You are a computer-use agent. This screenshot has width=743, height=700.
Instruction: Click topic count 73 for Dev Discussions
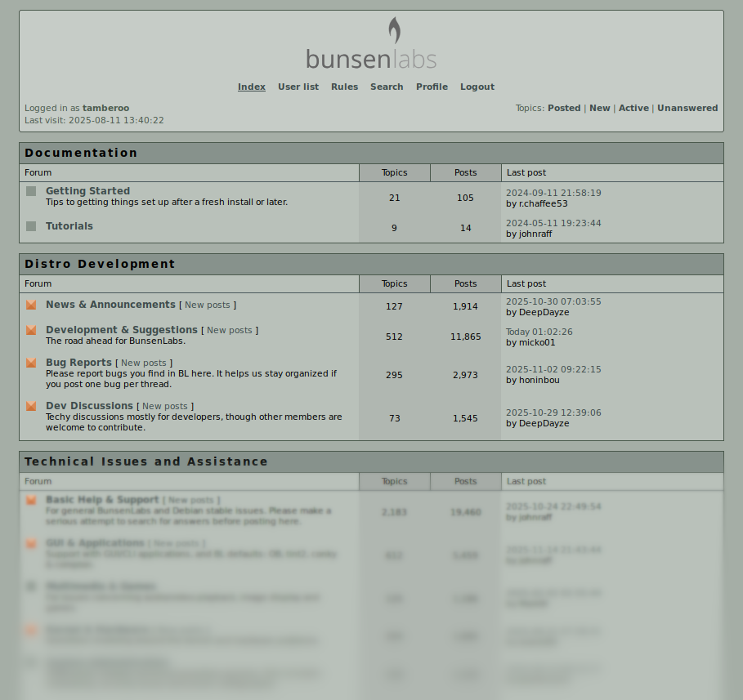coord(394,419)
